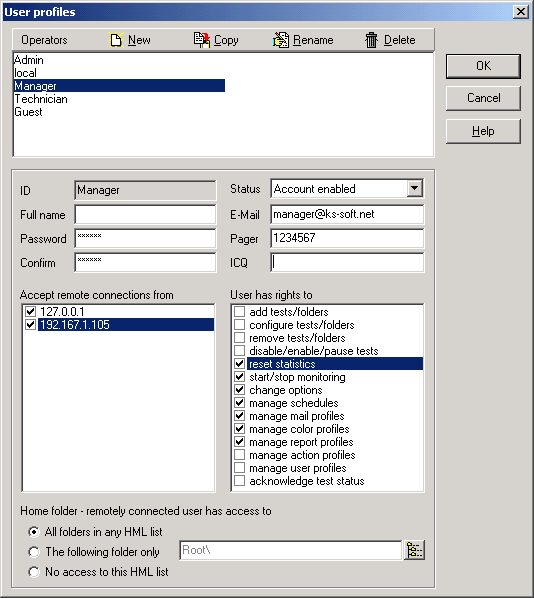Click the New operator icon

coord(116,40)
